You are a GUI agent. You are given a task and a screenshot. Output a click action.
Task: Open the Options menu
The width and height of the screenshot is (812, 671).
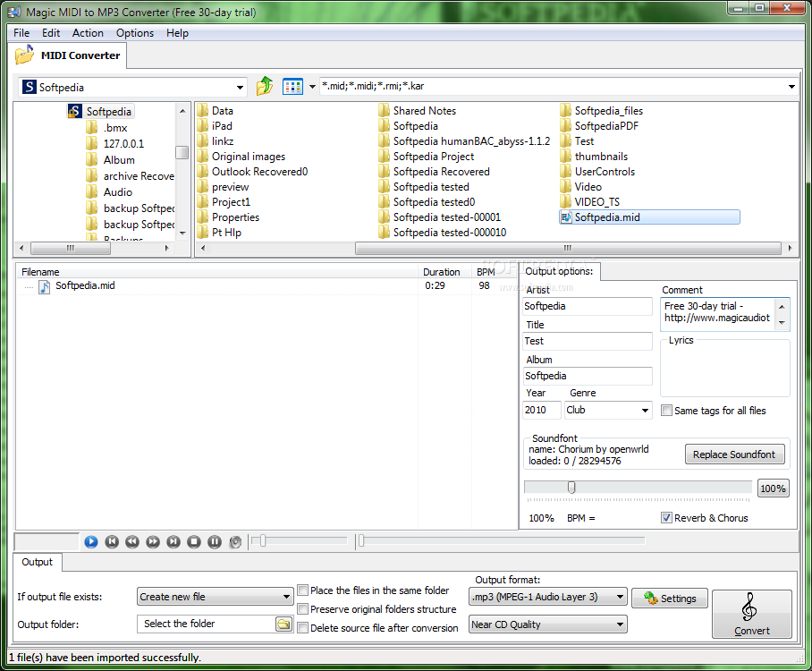click(135, 33)
